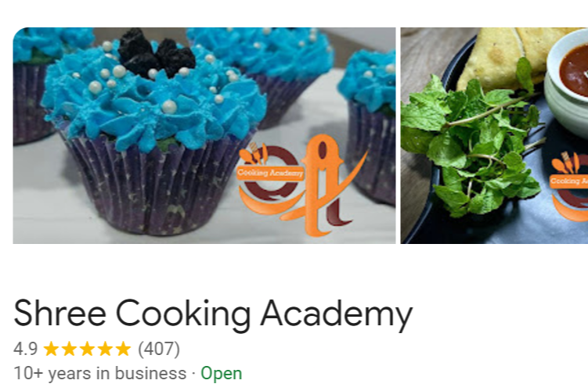Open the (407) reviews count

[159, 349]
